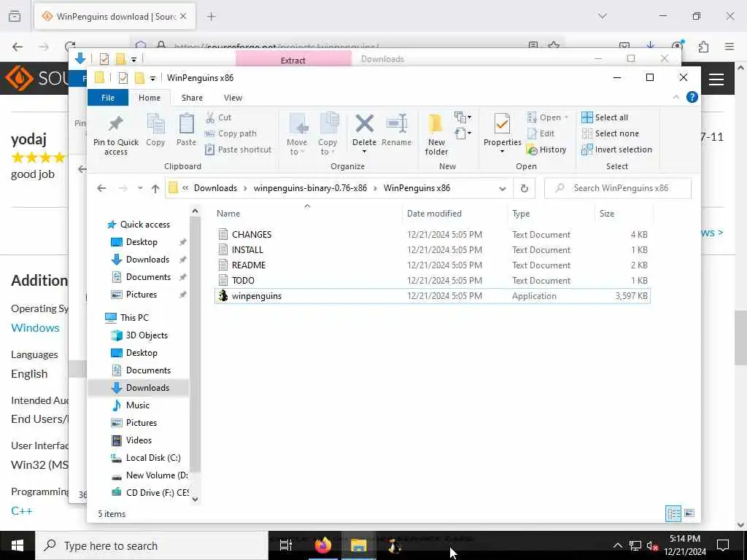The image size is (747, 560).
Task: Open Task View on taskbar
Action: 286,545
